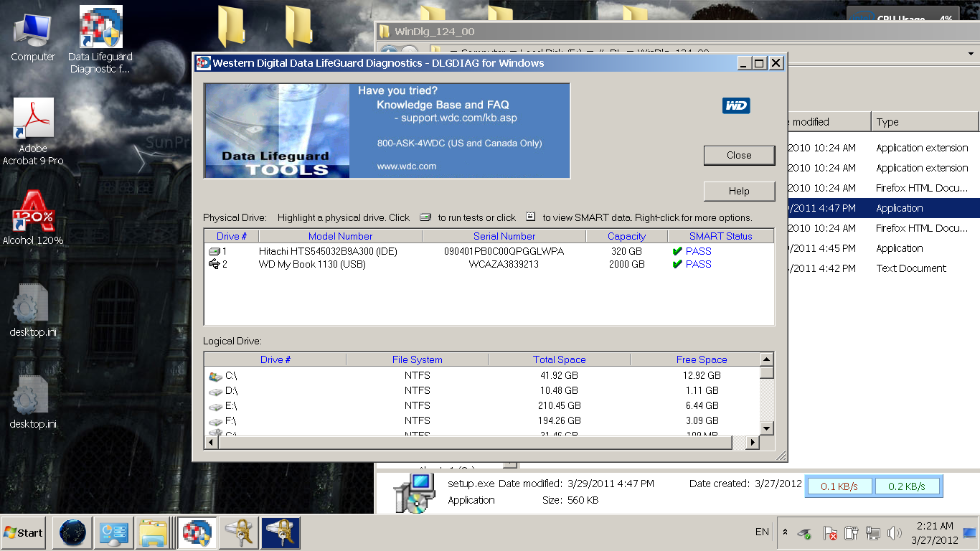Click the DLGDIAG title bar application icon

(x=203, y=63)
